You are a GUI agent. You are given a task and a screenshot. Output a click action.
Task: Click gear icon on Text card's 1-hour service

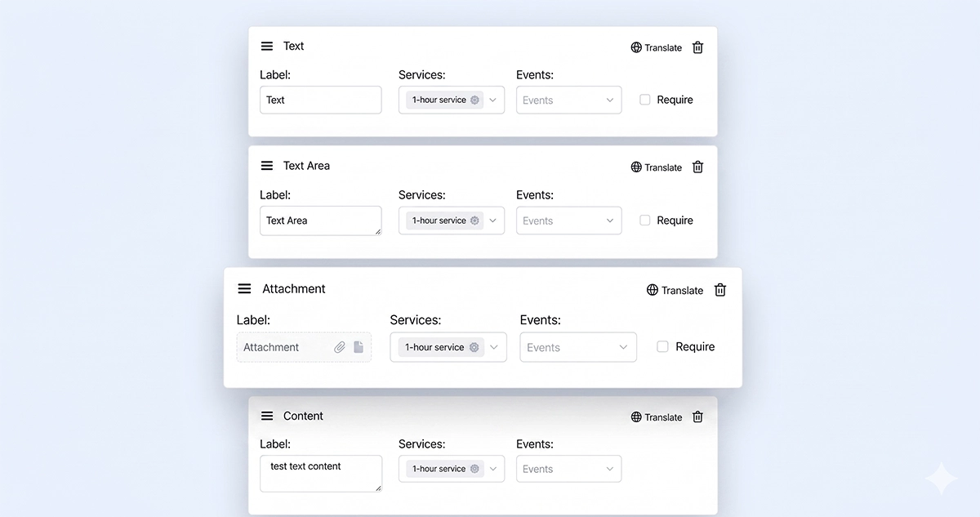(x=474, y=100)
